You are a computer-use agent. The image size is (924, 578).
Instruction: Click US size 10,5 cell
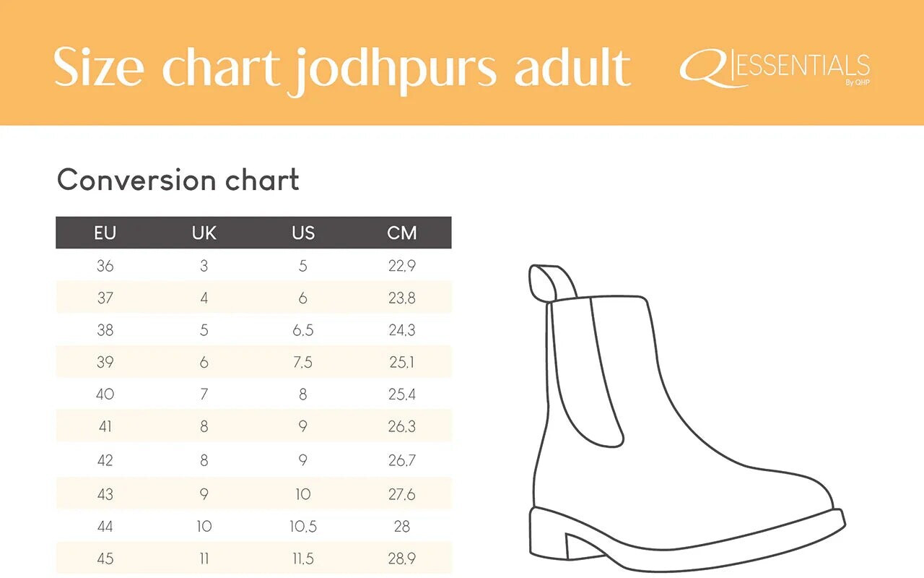(x=303, y=527)
